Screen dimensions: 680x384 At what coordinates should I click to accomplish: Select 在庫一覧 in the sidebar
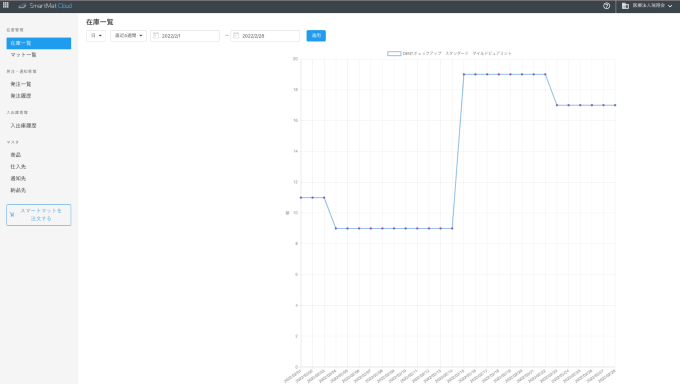pos(39,43)
